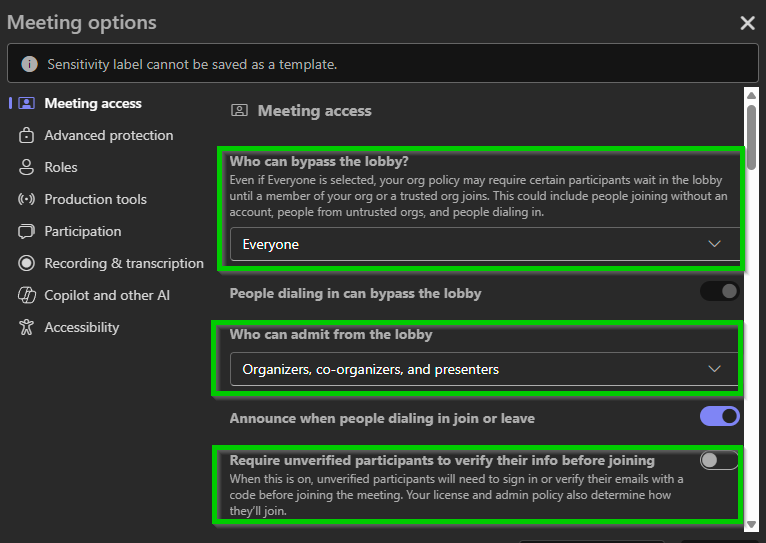This screenshot has height=543, width=766.
Task: Disable announce when dialing-in people join
Action: 719,415
